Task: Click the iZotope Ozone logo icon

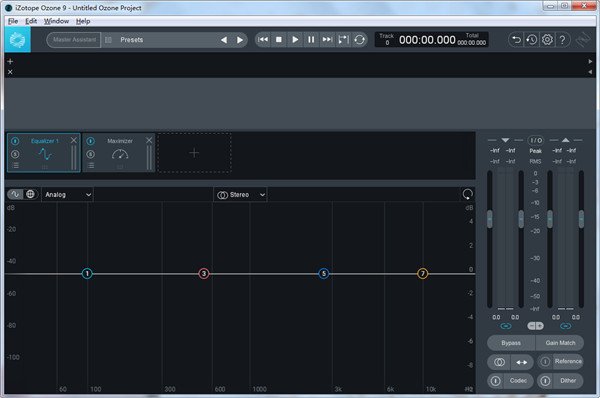Action: click(x=18, y=40)
